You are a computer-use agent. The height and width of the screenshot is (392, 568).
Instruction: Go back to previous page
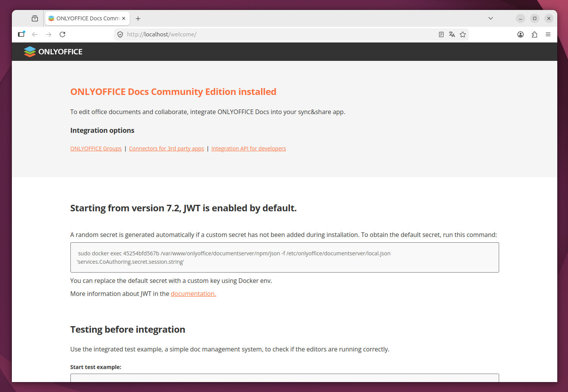(x=35, y=34)
